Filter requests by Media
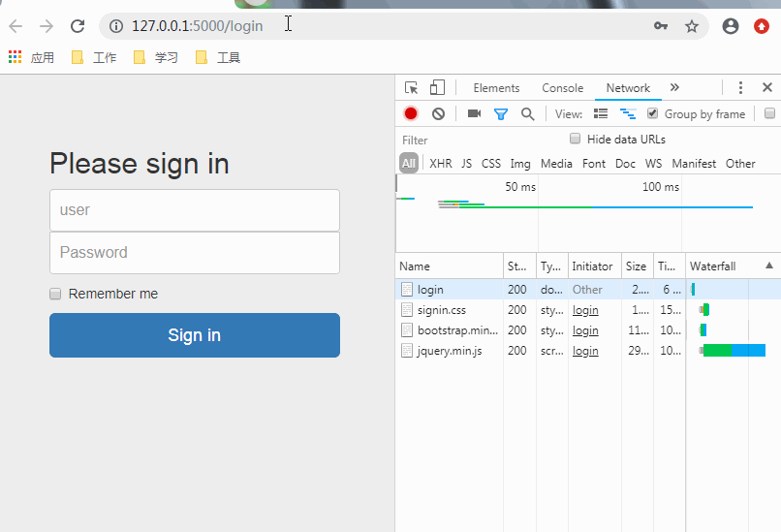The height and width of the screenshot is (532, 781). point(556,164)
